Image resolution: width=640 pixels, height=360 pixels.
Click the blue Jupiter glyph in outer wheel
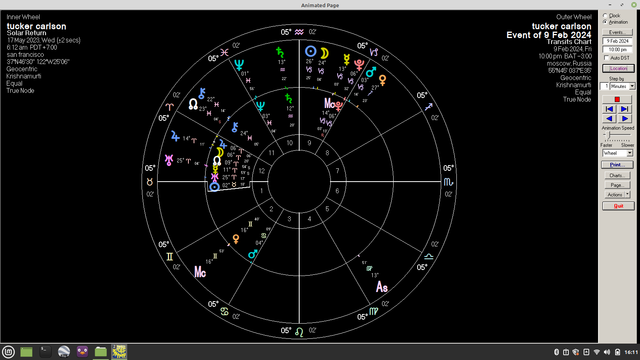tap(175, 136)
